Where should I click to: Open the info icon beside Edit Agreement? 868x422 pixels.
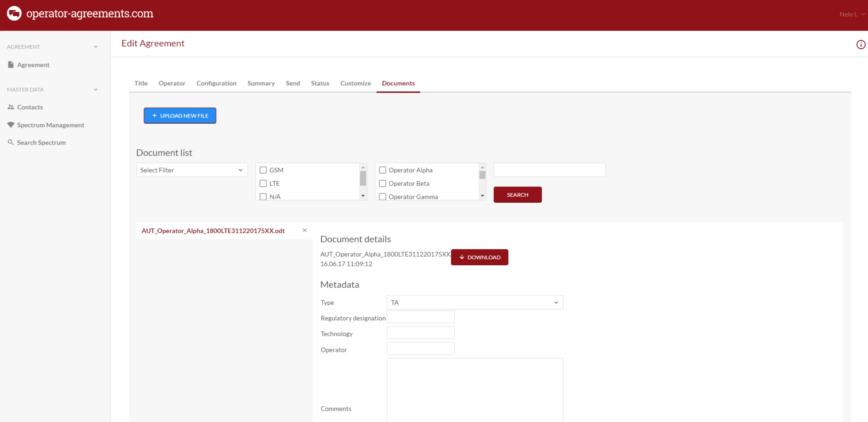pos(860,45)
